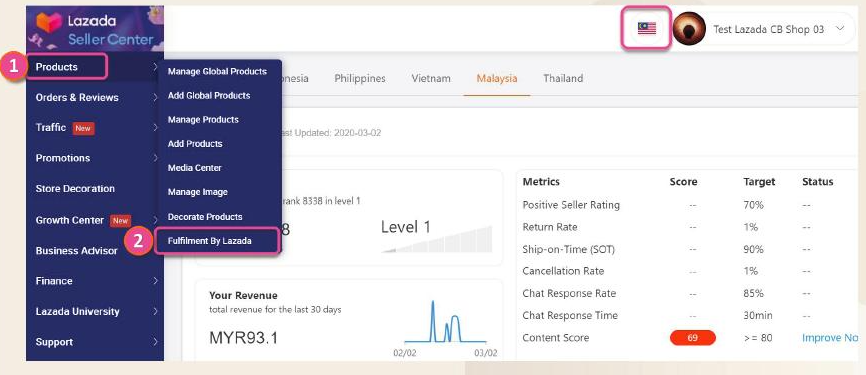
Task: Open the Media Center entry
Action: [x=194, y=168]
